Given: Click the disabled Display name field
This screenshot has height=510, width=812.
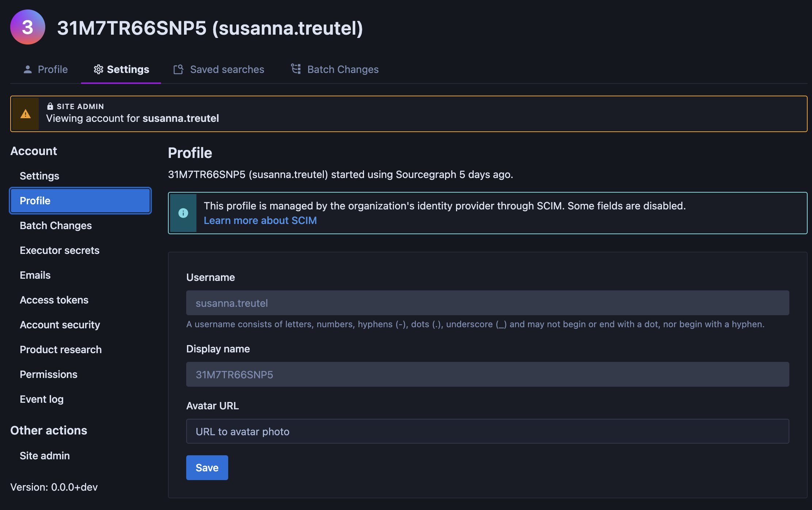Looking at the screenshot, I should tap(487, 374).
